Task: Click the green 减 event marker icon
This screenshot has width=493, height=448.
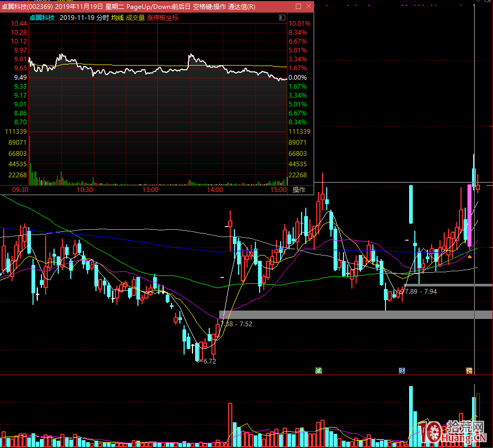Action: 318,371
